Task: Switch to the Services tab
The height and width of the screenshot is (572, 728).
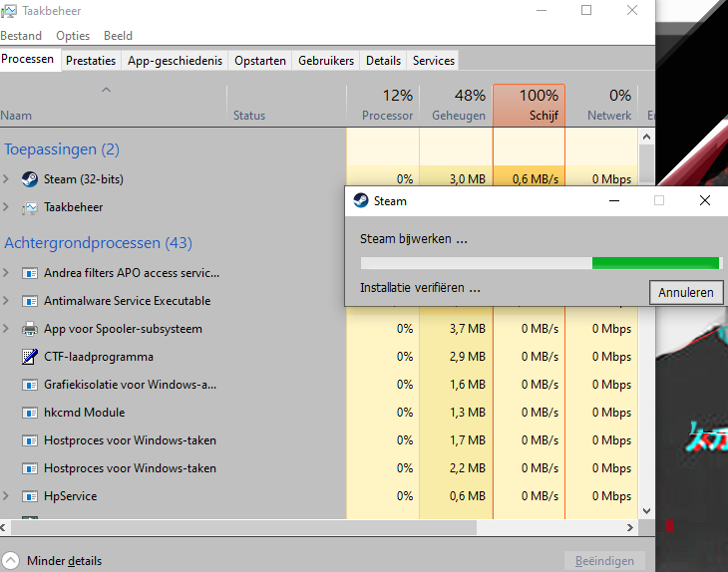Action: (434, 61)
